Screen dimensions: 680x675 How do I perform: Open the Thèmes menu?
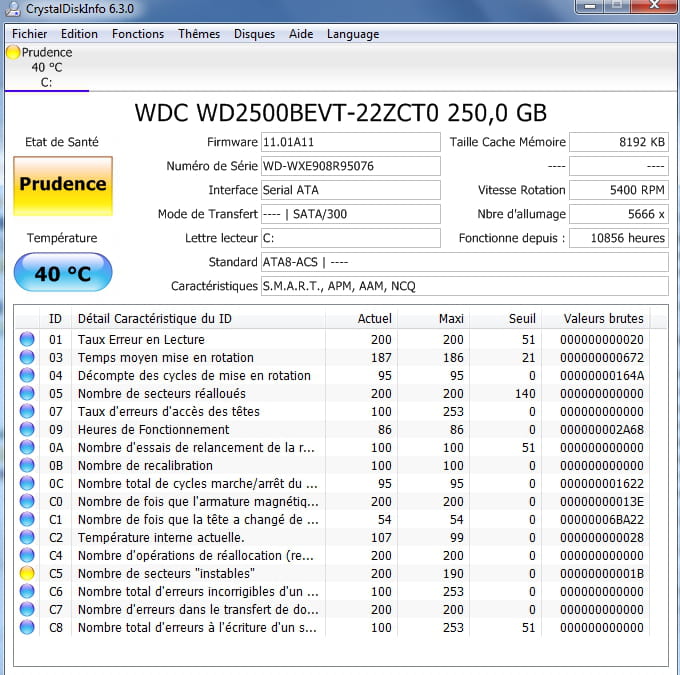click(199, 34)
